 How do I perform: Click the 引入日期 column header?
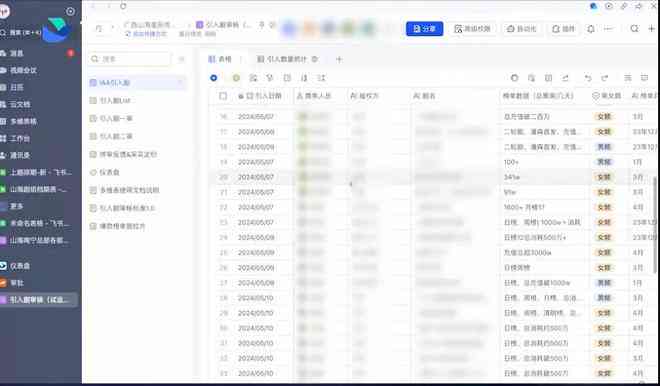point(264,96)
